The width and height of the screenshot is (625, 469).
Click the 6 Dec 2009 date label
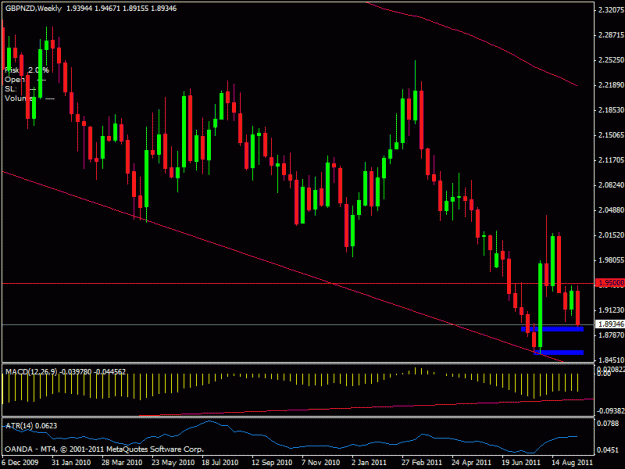pyautogui.click(x=20, y=463)
